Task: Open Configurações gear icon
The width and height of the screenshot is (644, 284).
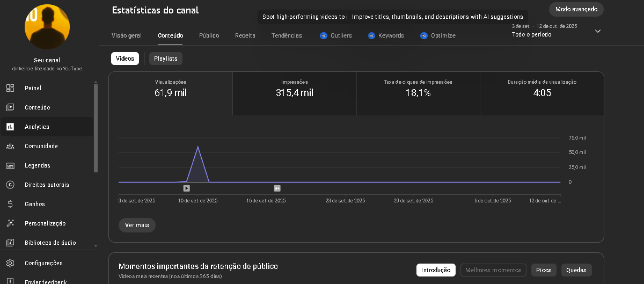Action: tap(10, 263)
